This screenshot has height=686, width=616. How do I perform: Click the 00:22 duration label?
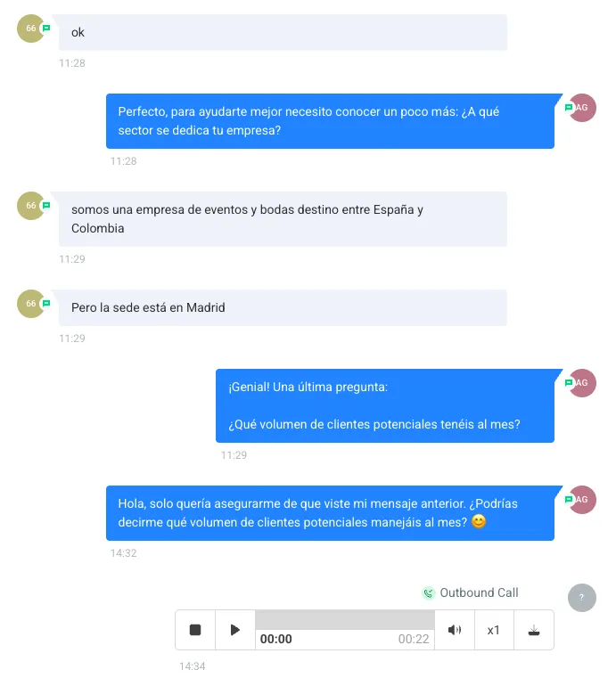414,639
